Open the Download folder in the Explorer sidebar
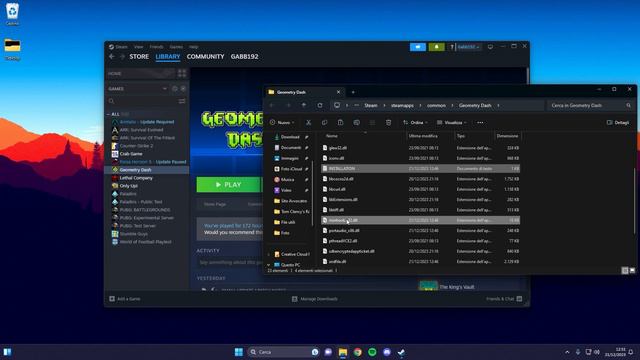The image size is (640, 360). (290, 137)
